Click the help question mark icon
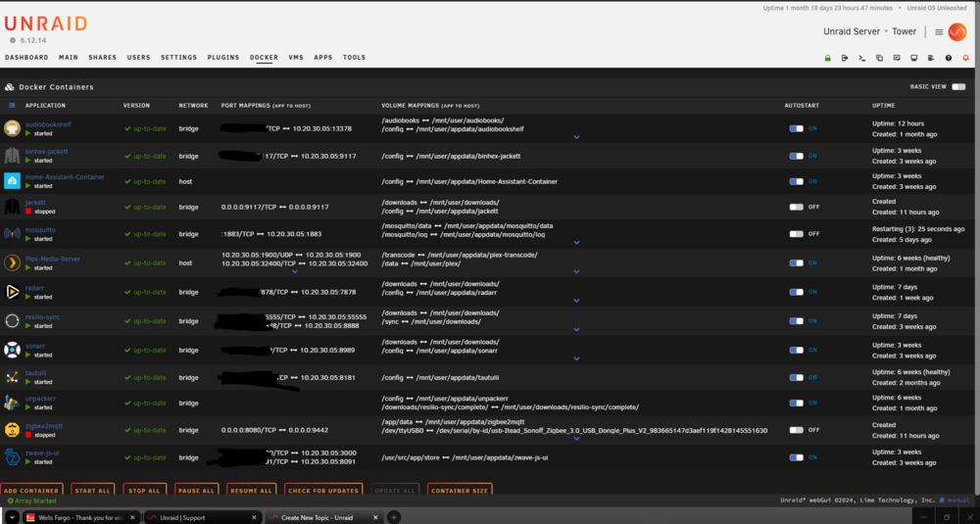 coord(948,58)
